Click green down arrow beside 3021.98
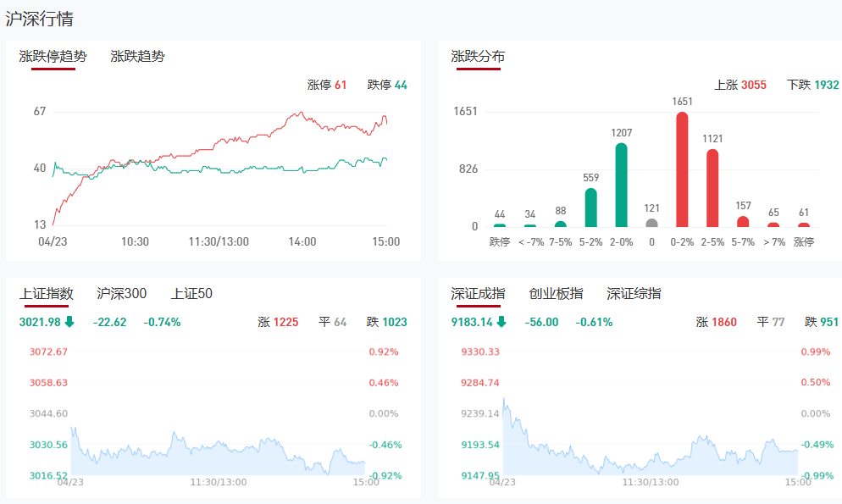This screenshot has height=504, width=842. coord(69,322)
